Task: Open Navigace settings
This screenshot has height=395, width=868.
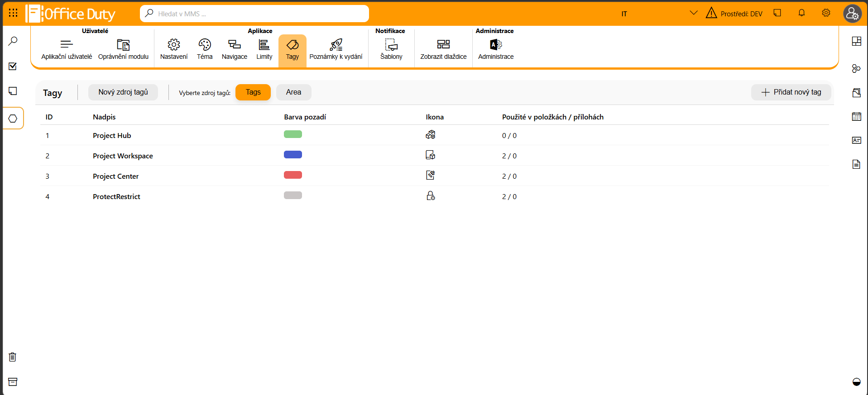Action: click(x=235, y=49)
